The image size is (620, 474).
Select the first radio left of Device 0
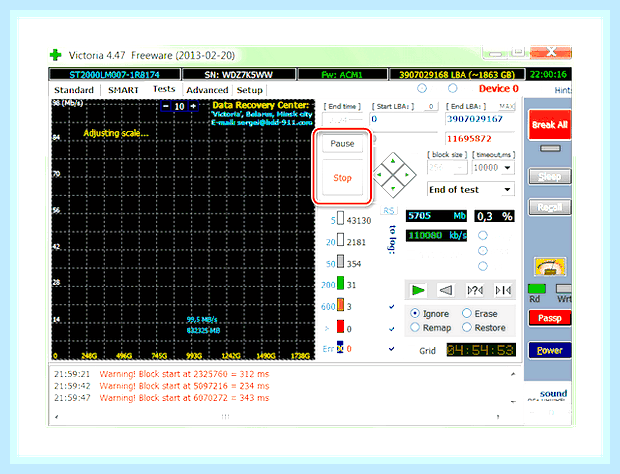pyautogui.click(x=422, y=88)
